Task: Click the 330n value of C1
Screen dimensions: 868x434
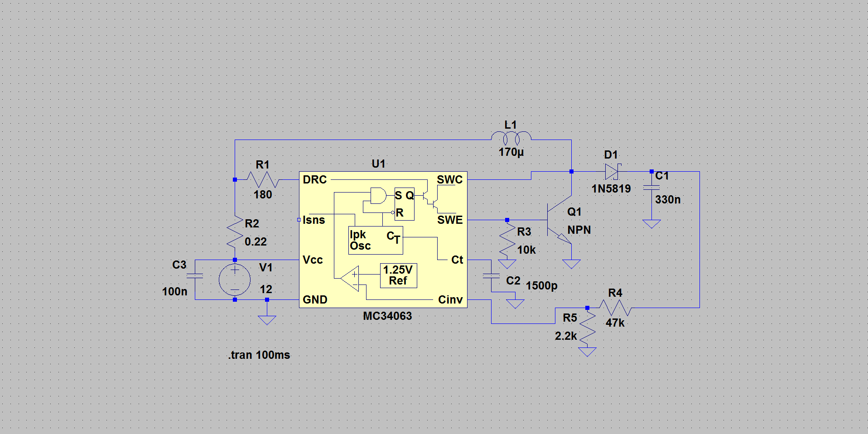Action: pos(668,200)
